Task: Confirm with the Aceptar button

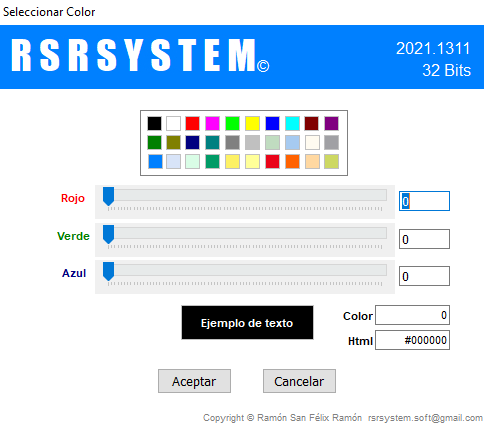Action: point(194,381)
